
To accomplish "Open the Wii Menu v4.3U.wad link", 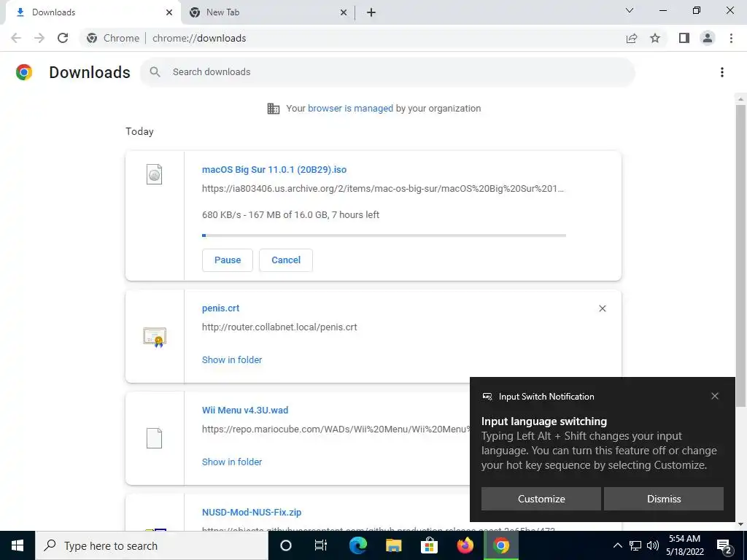I will [x=245, y=410].
